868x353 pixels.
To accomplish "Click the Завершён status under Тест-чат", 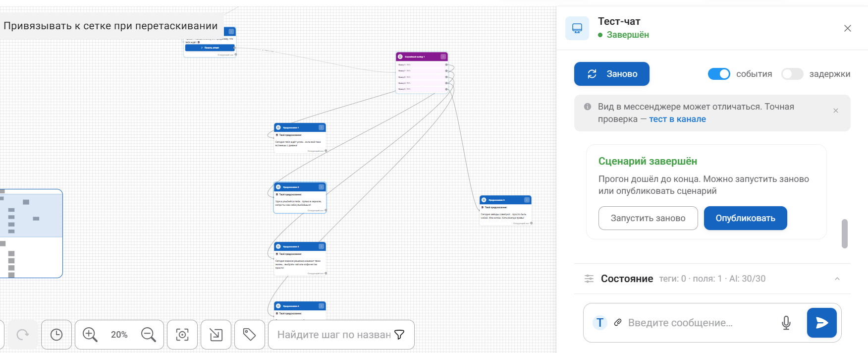I will (x=628, y=35).
